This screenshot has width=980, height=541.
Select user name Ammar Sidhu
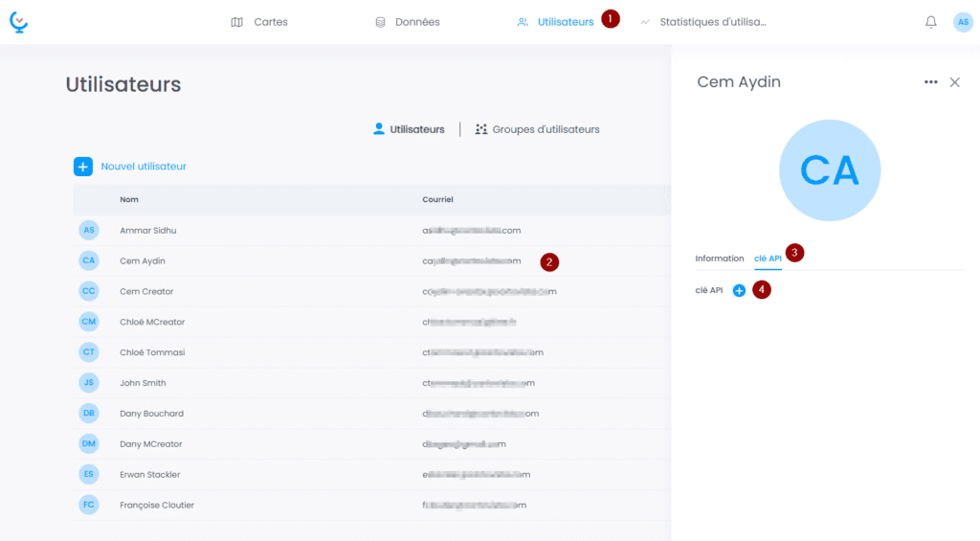(148, 230)
